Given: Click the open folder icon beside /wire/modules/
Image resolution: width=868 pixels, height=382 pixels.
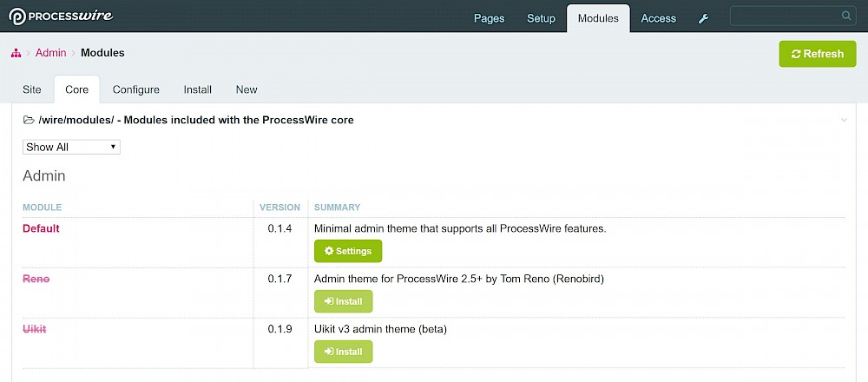Looking at the screenshot, I should [x=29, y=120].
